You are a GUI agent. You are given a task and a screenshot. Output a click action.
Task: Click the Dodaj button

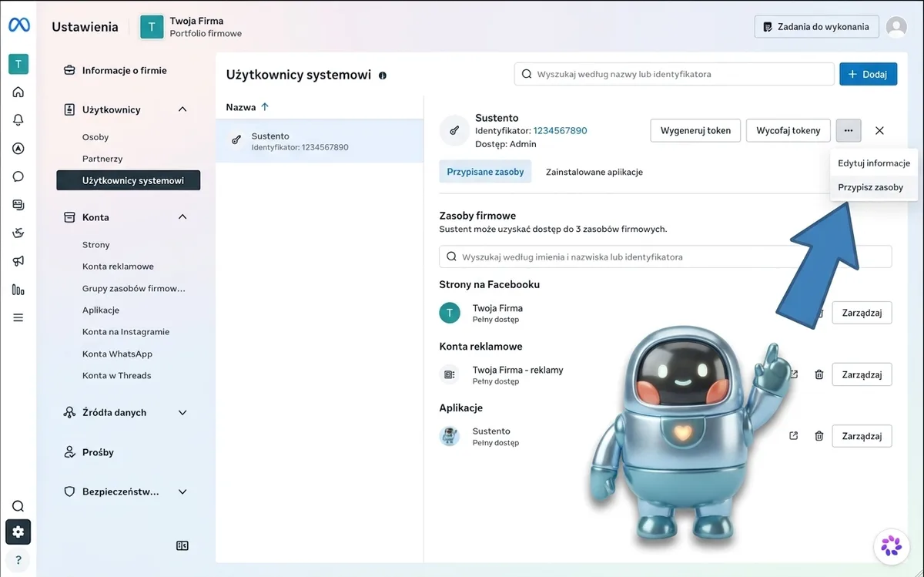click(868, 74)
